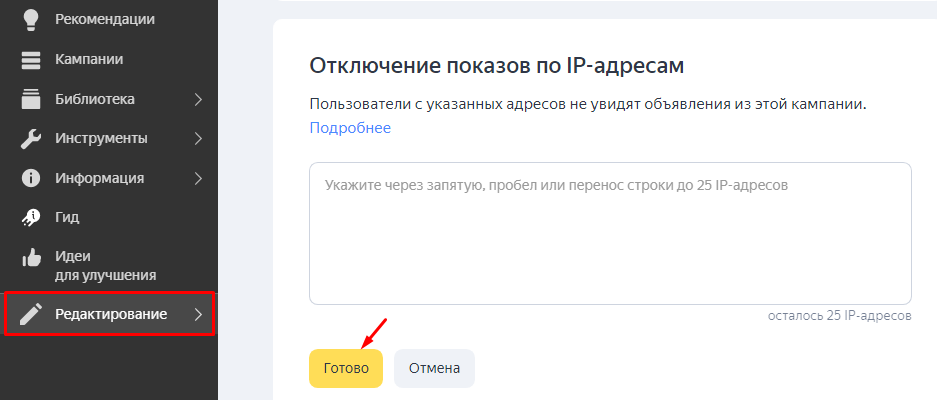Open the Рекомендации menu item

pyautogui.click(x=105, y=20)
